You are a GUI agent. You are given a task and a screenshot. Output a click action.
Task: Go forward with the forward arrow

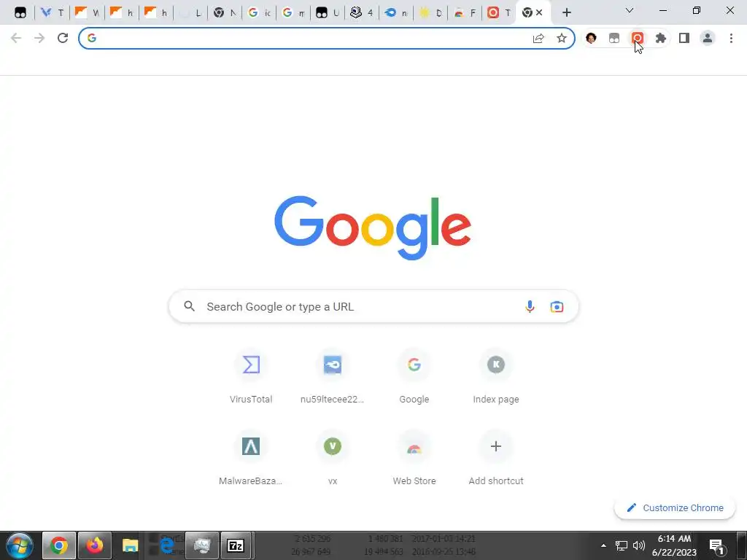(39, 38)
